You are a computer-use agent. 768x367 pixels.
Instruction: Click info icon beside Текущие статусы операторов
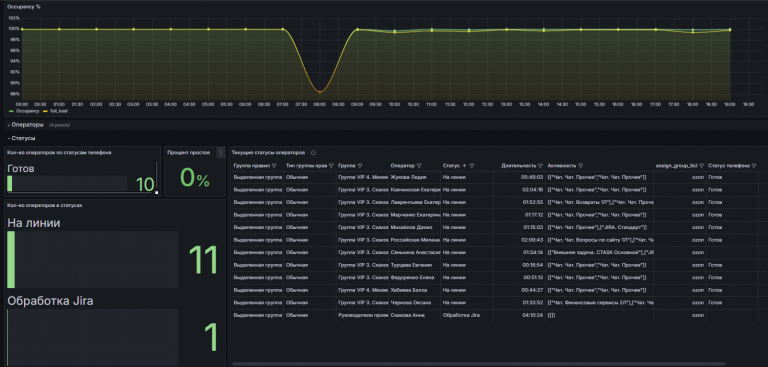(x=313, y=153)
